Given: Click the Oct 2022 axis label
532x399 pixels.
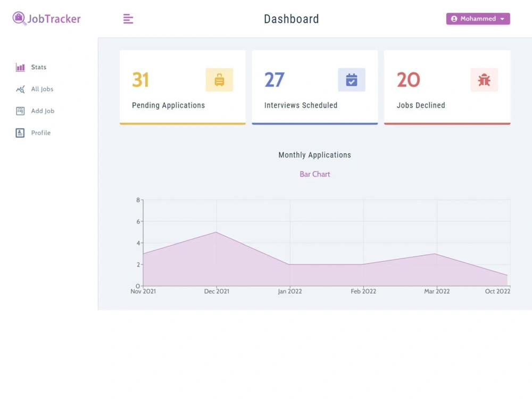Looking at the screenshot, I should pyautogui.click(x=497, y=292).
